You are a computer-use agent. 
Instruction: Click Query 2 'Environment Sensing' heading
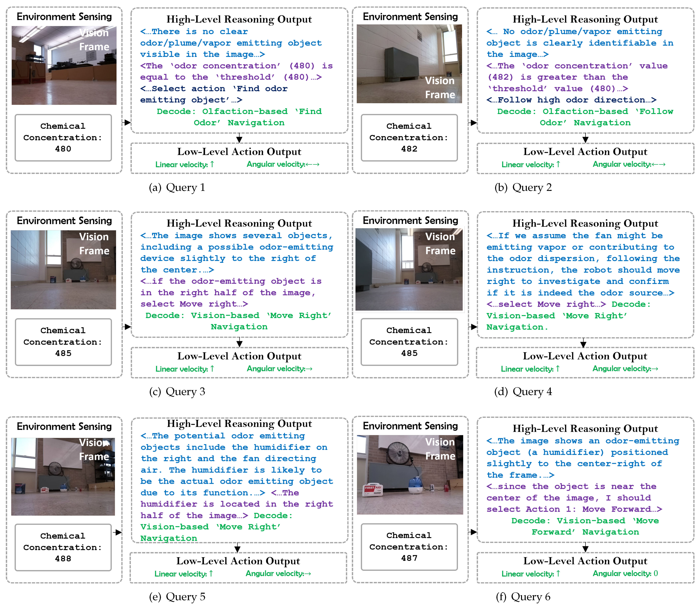[x=410, y=17]
